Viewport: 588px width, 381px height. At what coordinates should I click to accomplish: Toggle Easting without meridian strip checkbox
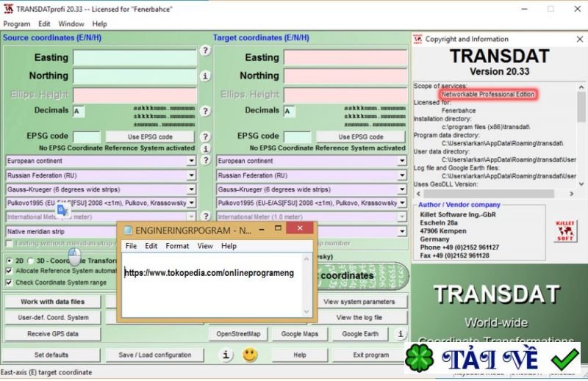(x=10, y=244)
